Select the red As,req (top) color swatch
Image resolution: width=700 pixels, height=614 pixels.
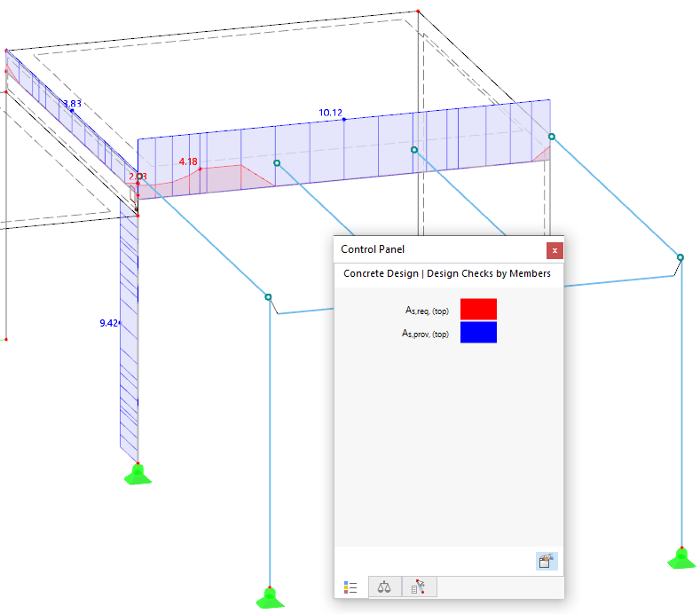pyautogui.click(x=478, y=309)
